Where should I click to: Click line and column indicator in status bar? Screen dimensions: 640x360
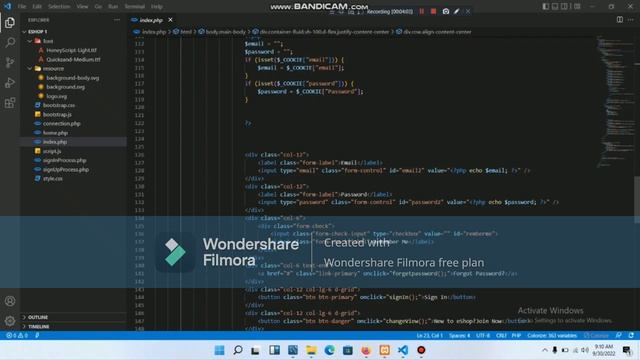[429, 336]
